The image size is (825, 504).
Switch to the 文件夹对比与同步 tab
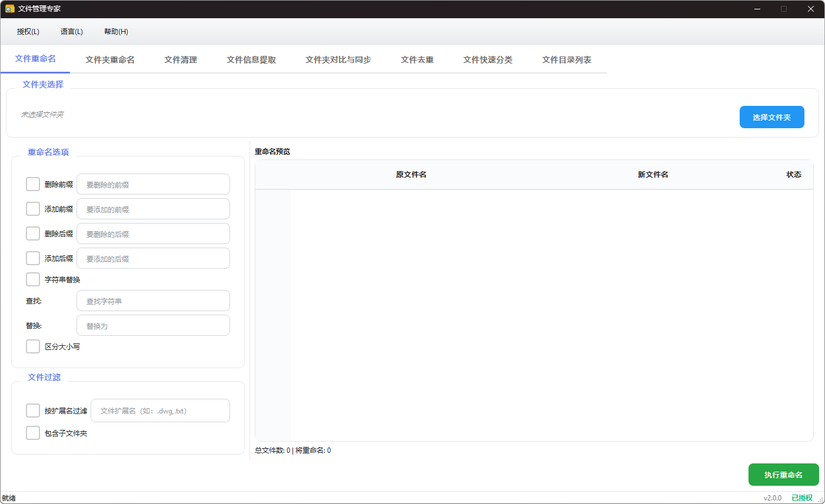338,59
